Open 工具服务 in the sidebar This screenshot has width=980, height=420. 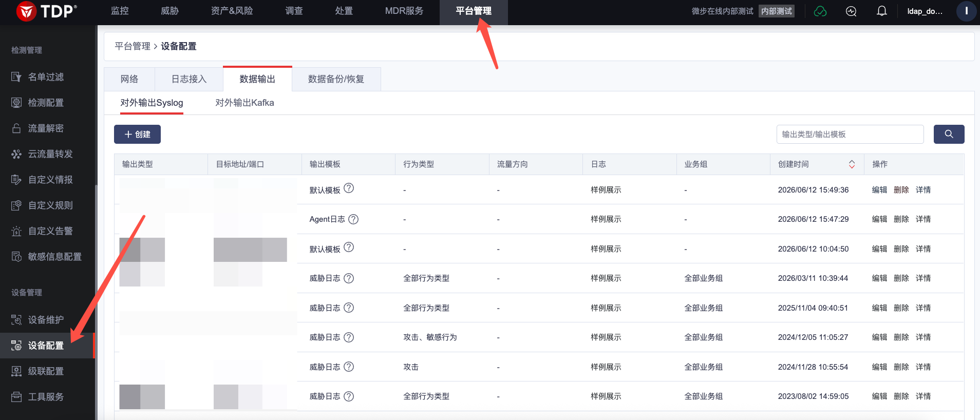(46, 397)
